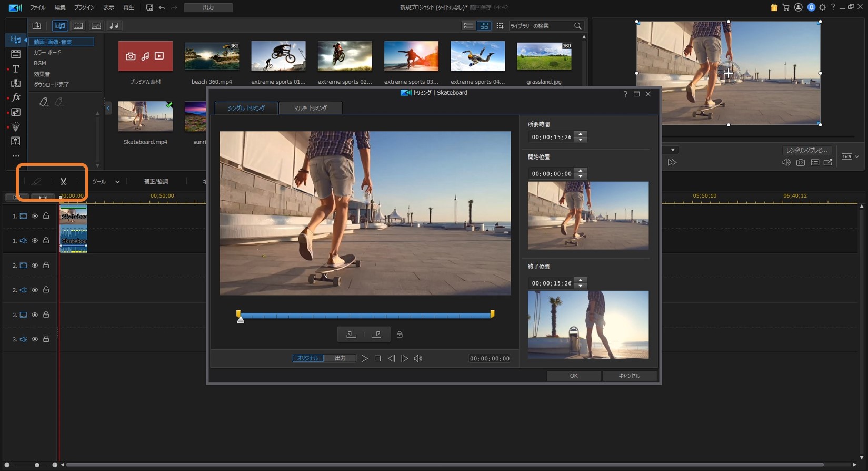
Task: Click the blue trim range slider bar
Action: [x=365, y=316]
